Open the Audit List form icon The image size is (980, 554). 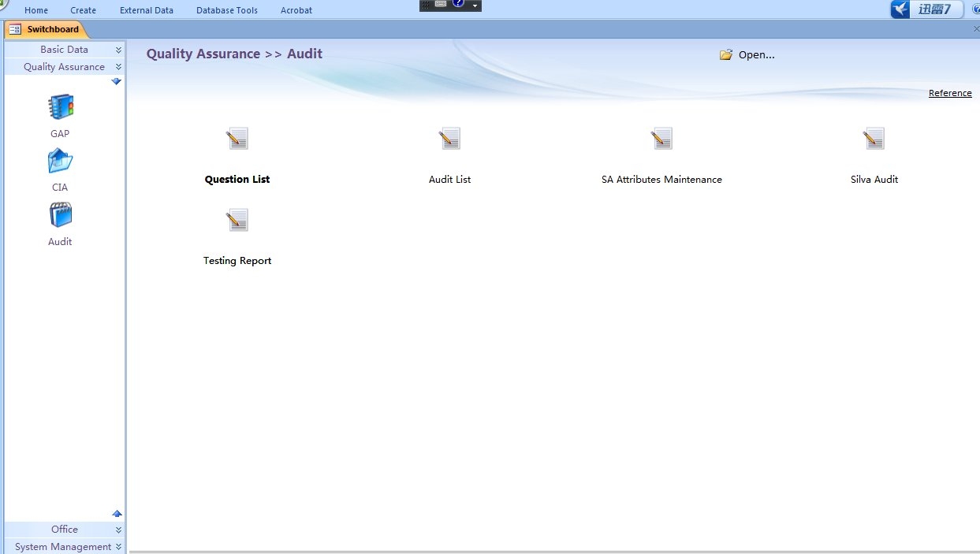point(449,139)
